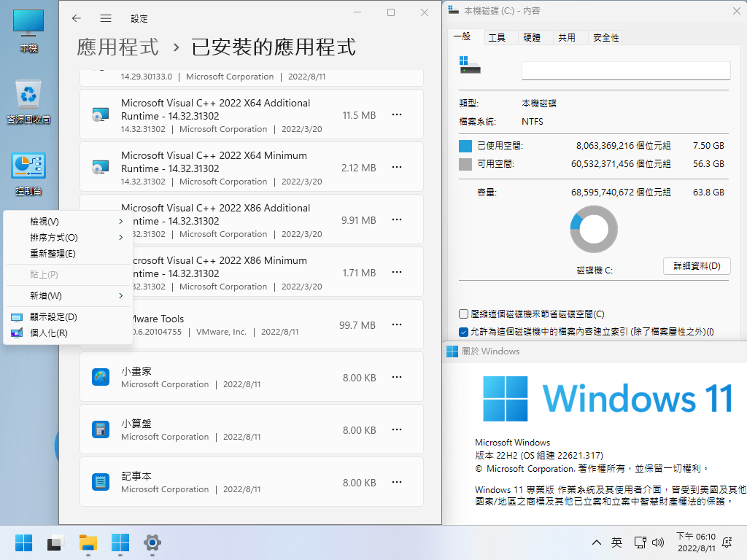Choose 重新整理(E) in the context menu

68,253
